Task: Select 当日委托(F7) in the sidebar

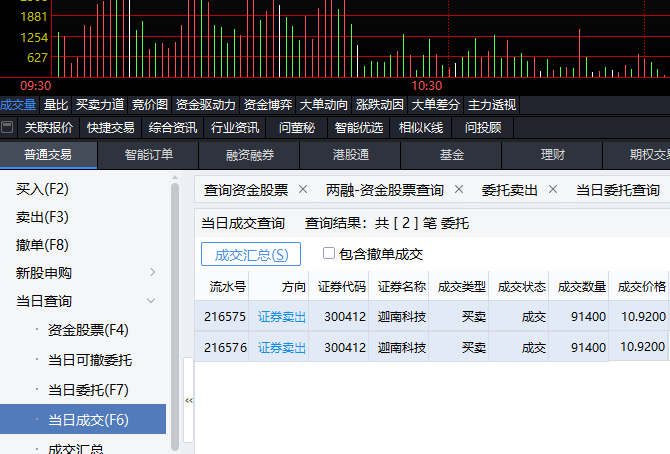Action: pos(88,390)
